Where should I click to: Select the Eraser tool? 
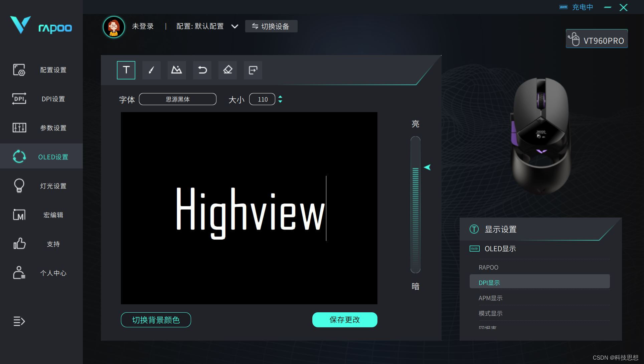(227, 70)
